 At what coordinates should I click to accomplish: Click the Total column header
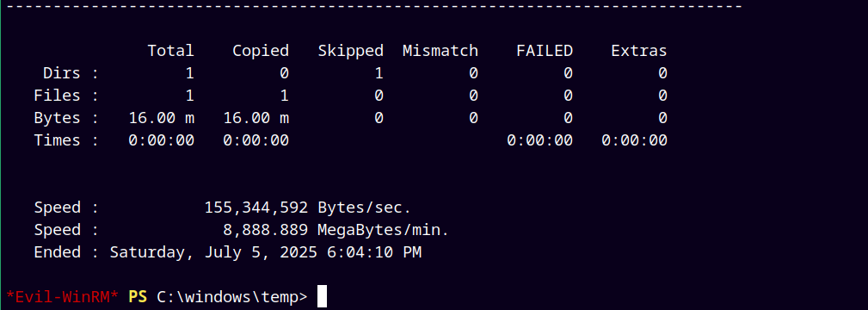pyautogui.click(x=170, y=51)
